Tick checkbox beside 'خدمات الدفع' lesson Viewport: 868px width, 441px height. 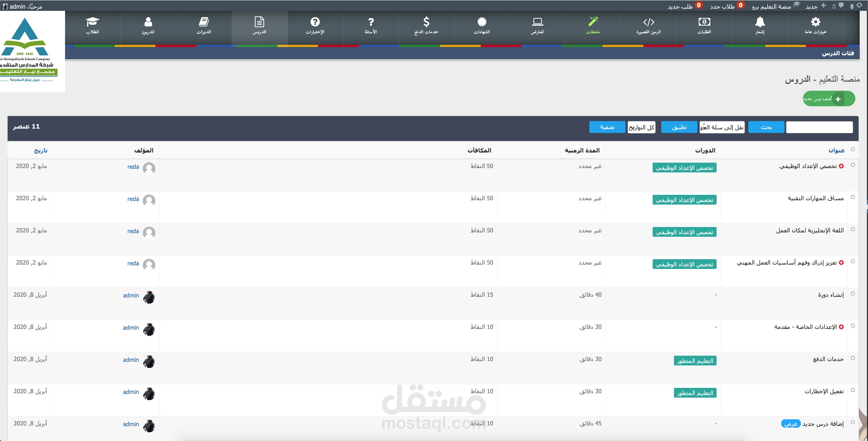(853, 358)
